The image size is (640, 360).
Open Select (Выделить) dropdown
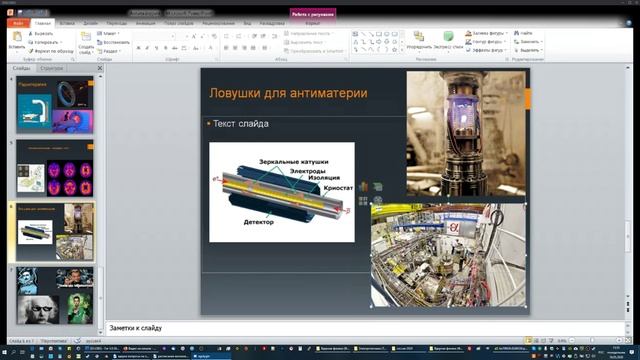point(528,50)
